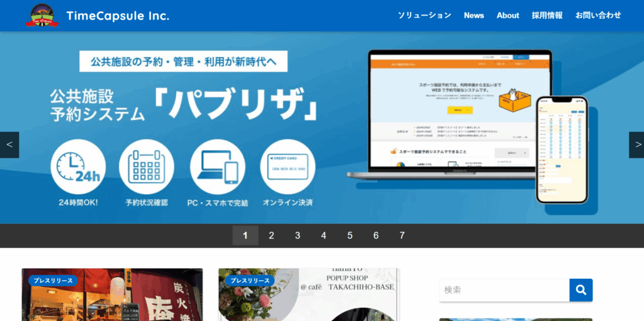Click the TimeCapsule logo icon
This screenshot has width=644, height=321.
tap(42, 16)
